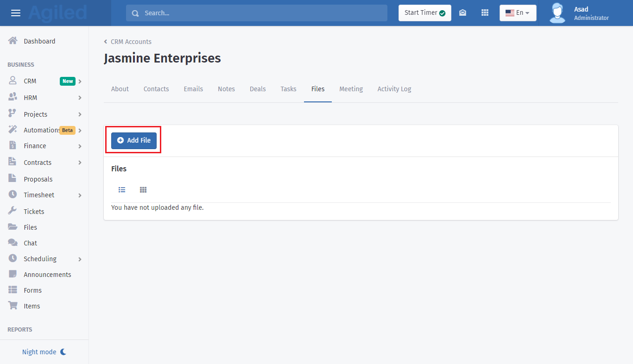Image resolution: width=633 pixels, height=364 pixels.
Task: Switch to the Contacts tab
Action: point(156,89)
